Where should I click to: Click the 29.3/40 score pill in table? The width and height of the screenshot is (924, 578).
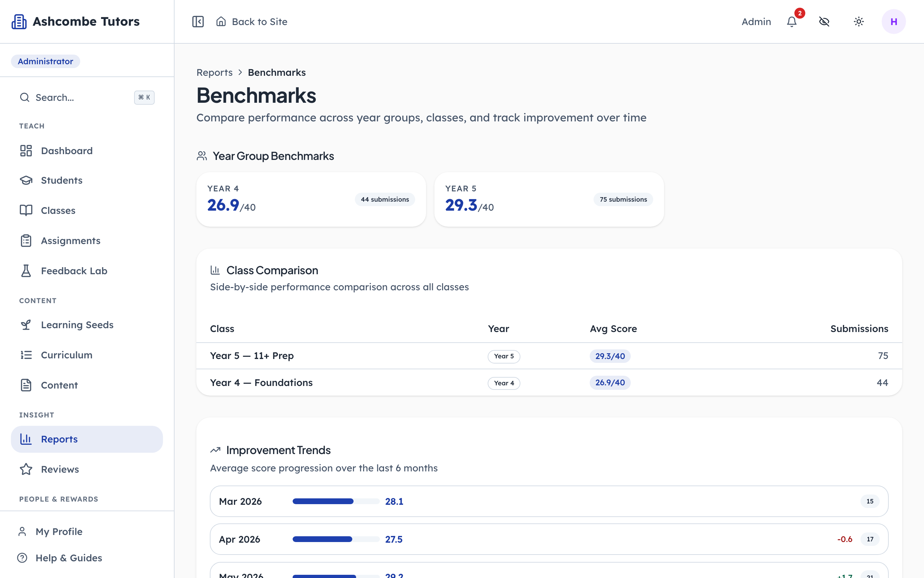(x=610, y=356)
